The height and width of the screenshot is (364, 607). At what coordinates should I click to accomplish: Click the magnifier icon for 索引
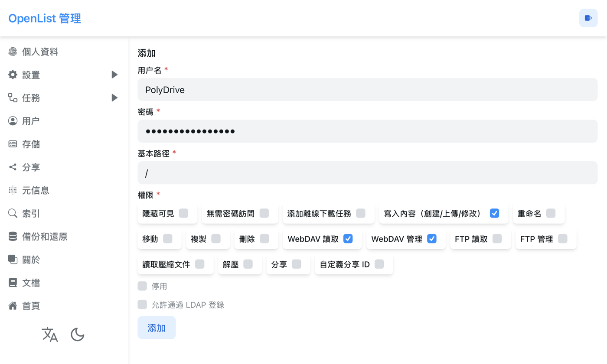point(13,214)
